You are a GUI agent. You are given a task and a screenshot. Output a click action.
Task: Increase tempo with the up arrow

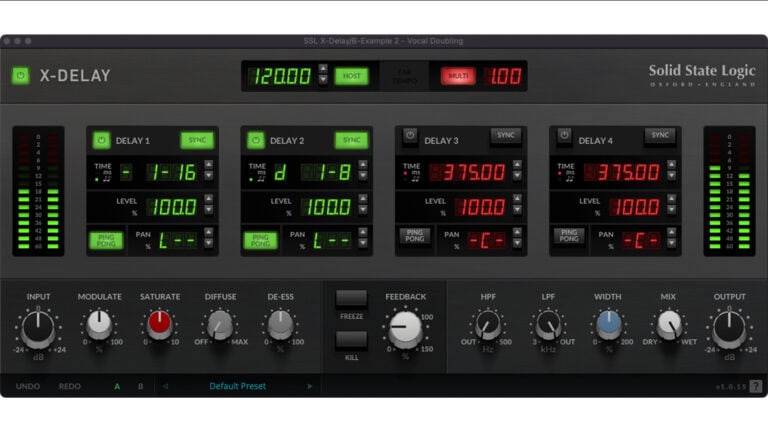tap(323, 69)
